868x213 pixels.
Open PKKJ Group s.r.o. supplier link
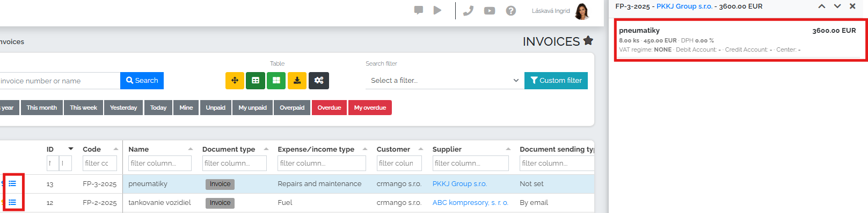click(459, 184)
